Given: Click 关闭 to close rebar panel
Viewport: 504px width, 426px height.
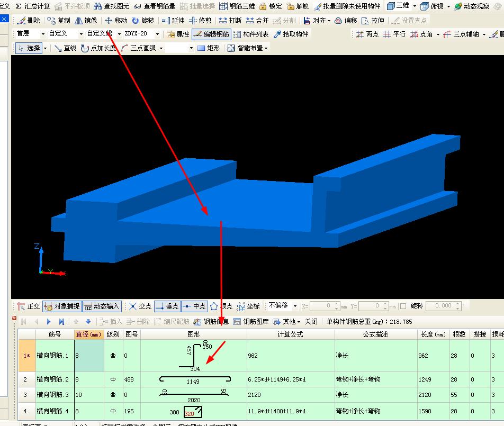Looking at the screenshot, I should point(311,322).
